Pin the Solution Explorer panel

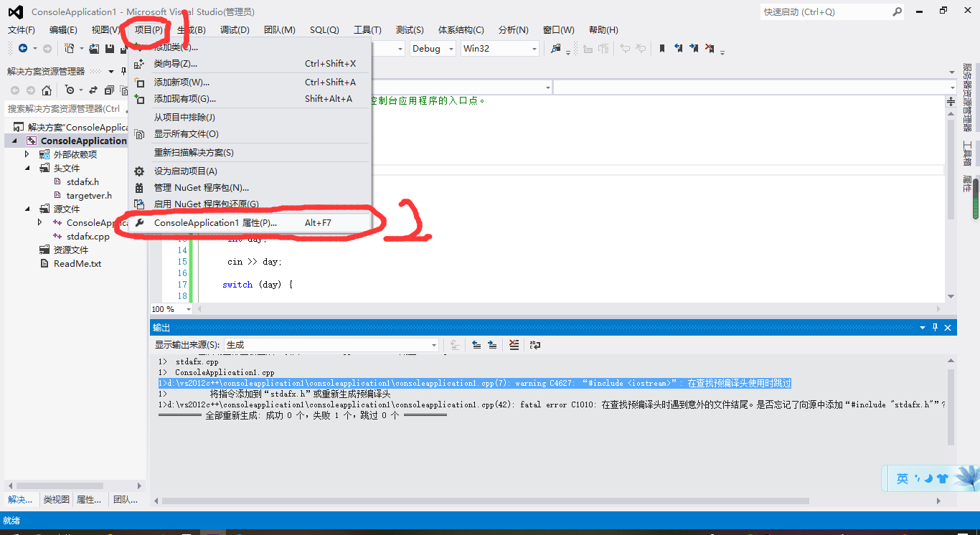[124, 71]
